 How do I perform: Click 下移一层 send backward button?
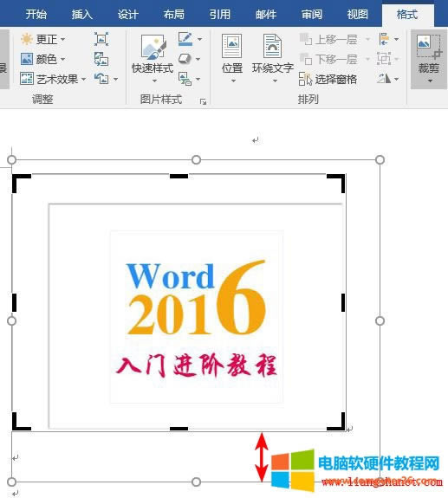(x=329, y=59)
